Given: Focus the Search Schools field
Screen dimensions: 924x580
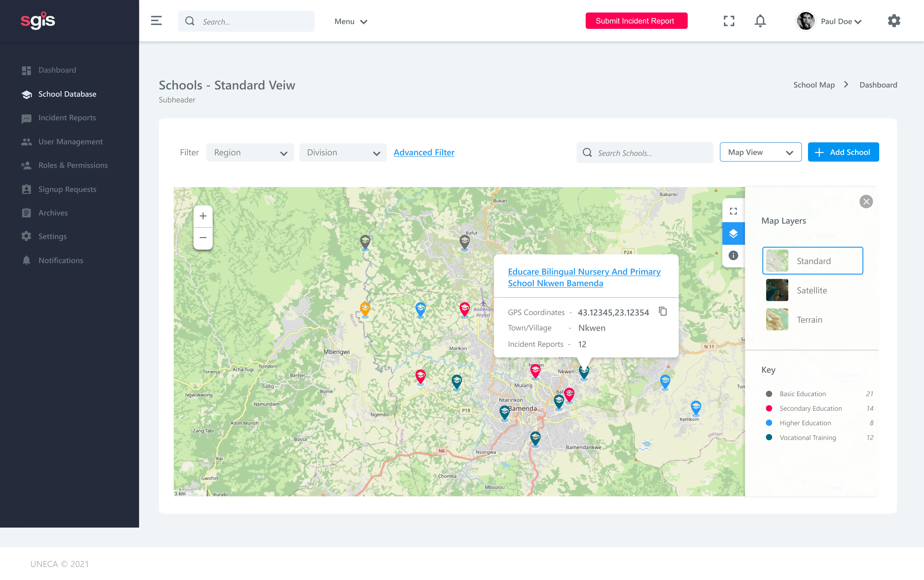Looking at the screenshot, I should tap(645, 153).
